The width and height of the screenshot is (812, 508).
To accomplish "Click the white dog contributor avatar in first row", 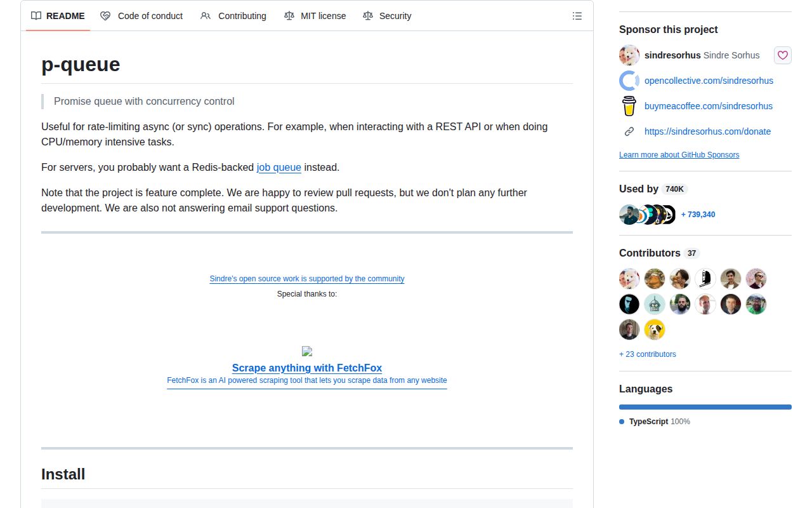I will coord(629,279).
